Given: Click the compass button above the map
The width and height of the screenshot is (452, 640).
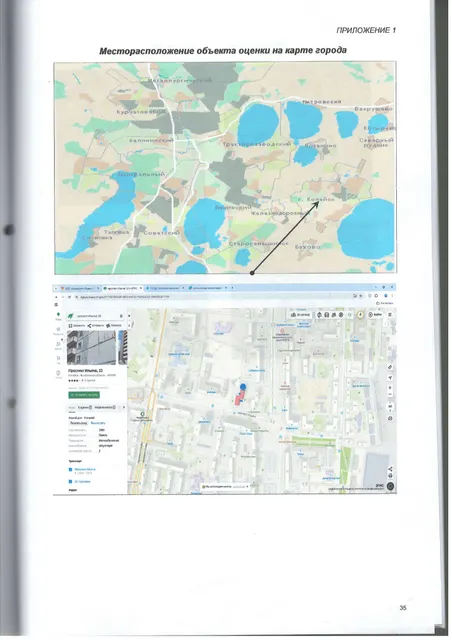Looking at the screenshot, I should coord(361,314).
